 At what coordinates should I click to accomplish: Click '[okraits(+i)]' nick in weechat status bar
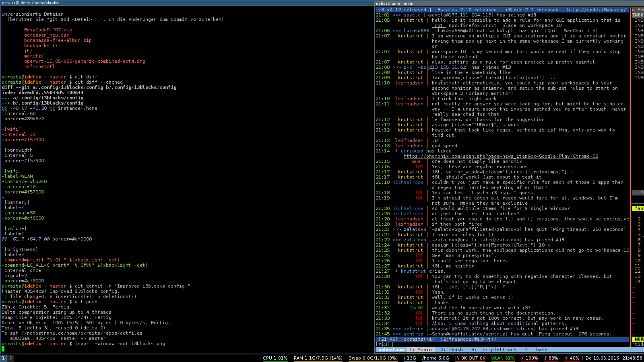419,339
